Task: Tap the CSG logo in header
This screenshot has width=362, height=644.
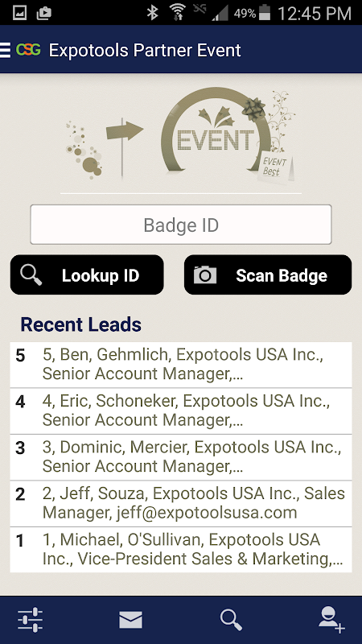Action: (28, 50)
